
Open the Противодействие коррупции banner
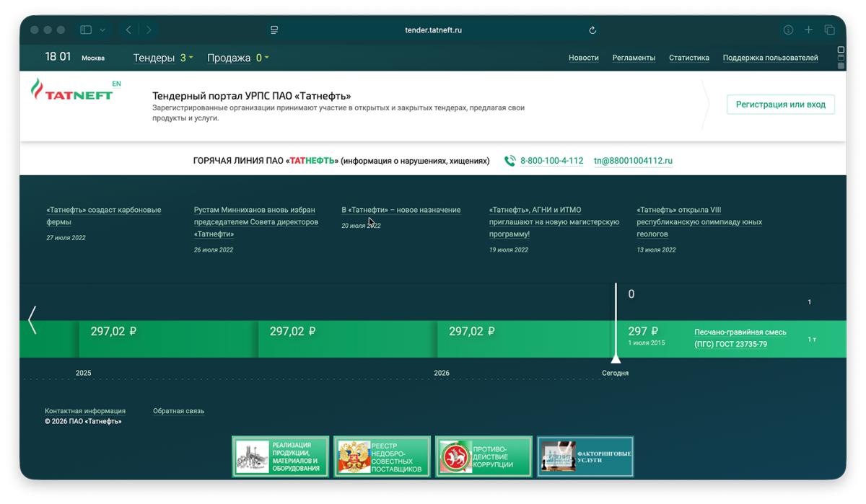coord(484,456)
